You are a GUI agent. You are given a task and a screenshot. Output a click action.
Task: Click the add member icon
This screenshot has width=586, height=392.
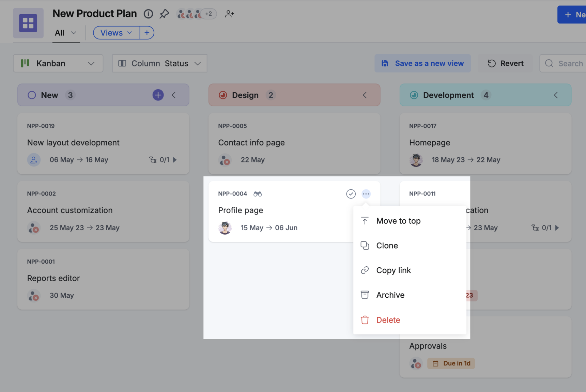click(x=230, y=14)
